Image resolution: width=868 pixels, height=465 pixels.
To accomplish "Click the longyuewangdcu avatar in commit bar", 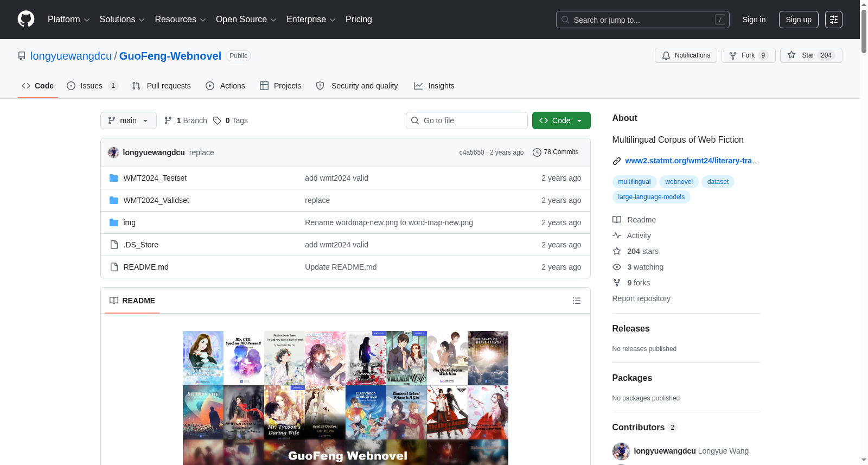I will (x=113, y=152).
